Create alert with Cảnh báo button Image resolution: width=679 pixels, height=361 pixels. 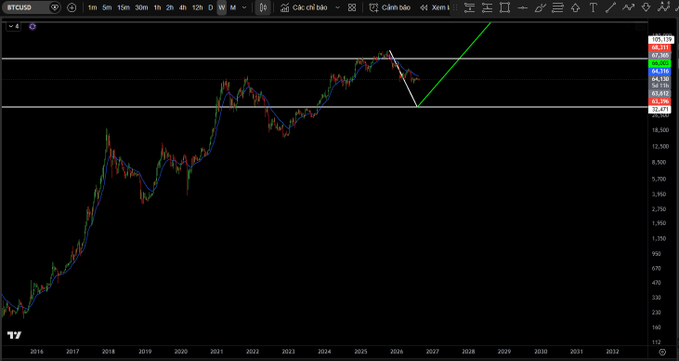[x=390, y=7]
